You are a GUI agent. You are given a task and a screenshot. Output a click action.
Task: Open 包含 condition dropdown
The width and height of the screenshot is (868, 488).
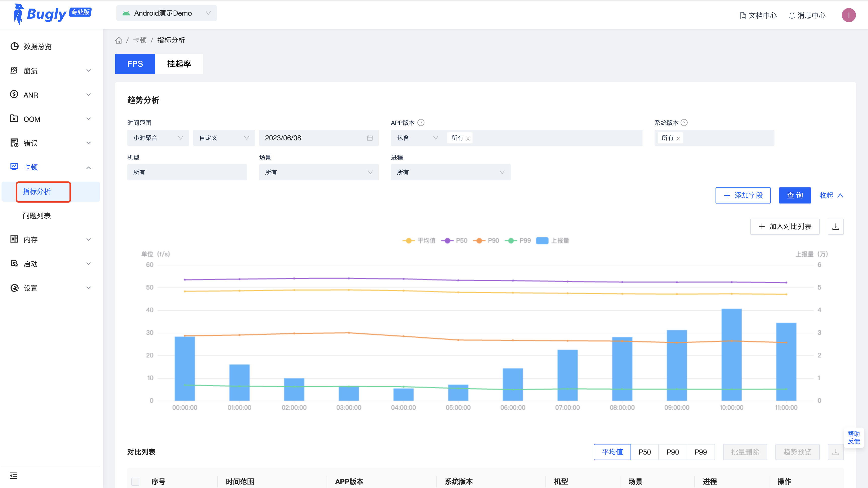pos(417,138)
